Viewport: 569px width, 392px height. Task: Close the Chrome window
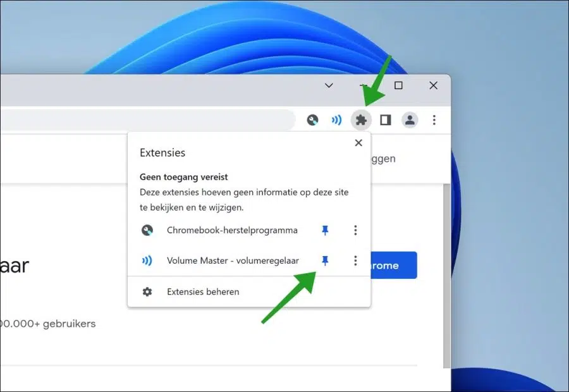pos(433,85)
